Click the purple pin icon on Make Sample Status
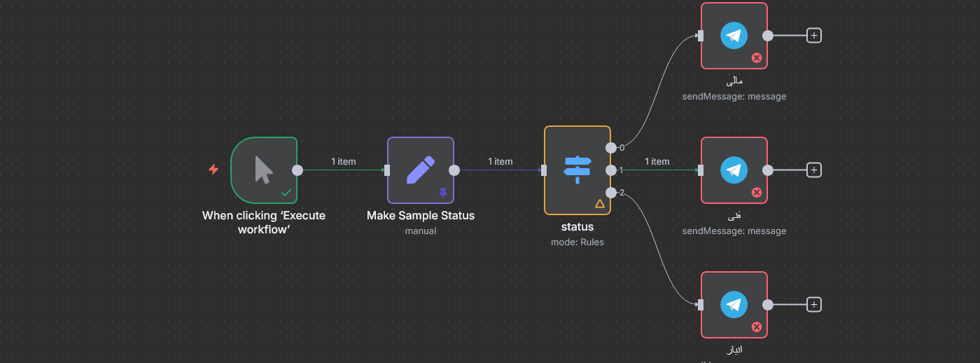This screenshot has width=980, height=363. click(442, 192)
